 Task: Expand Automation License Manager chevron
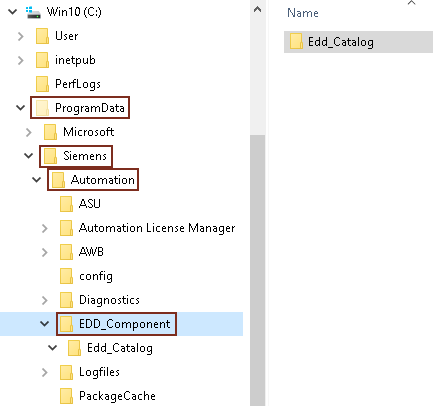click(45, 228)
